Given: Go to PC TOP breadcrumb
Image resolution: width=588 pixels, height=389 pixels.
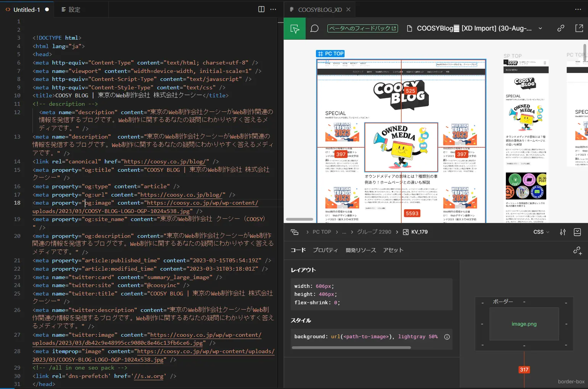Looking at the screenshot, I should click(322, 232).
